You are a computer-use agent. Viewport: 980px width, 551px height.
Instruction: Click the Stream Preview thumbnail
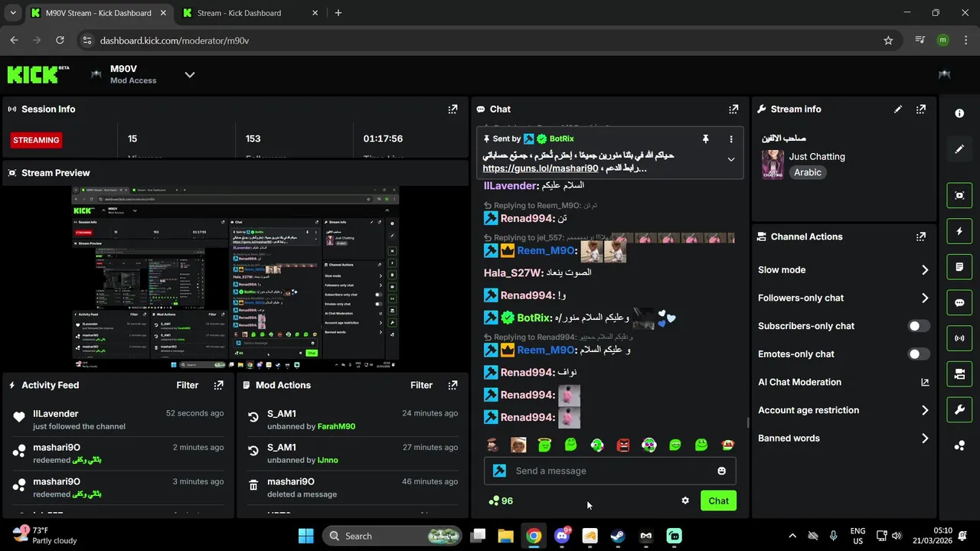236,278
